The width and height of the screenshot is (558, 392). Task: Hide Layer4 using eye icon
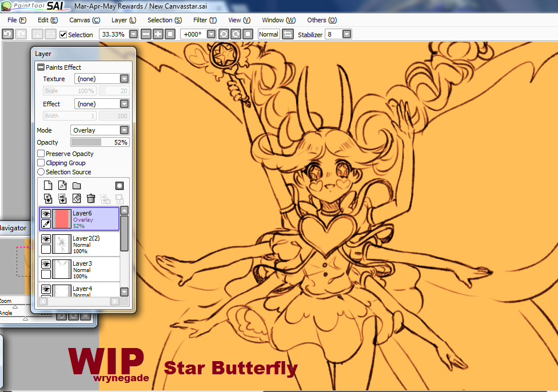point(46,289)
